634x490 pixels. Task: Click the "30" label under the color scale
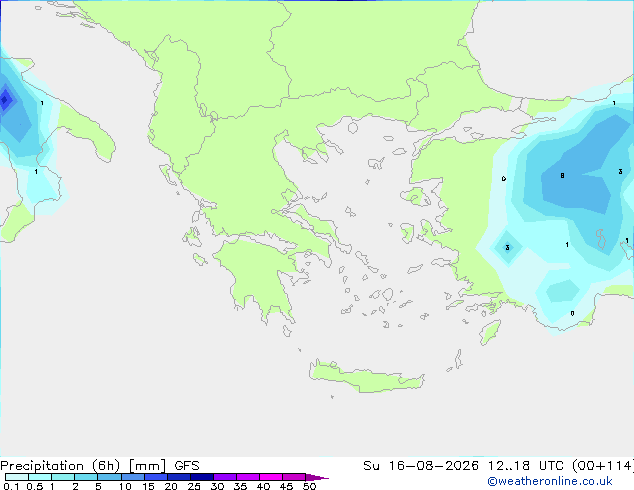pyautogui.click(x=217, y=486)
